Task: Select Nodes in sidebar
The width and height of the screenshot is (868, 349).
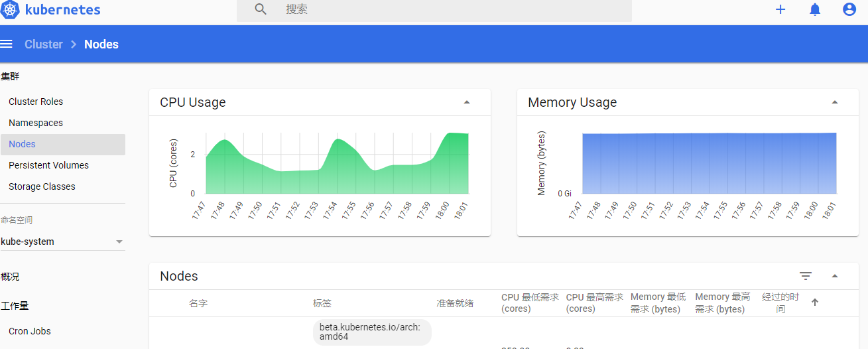Action: pos(62,144)
